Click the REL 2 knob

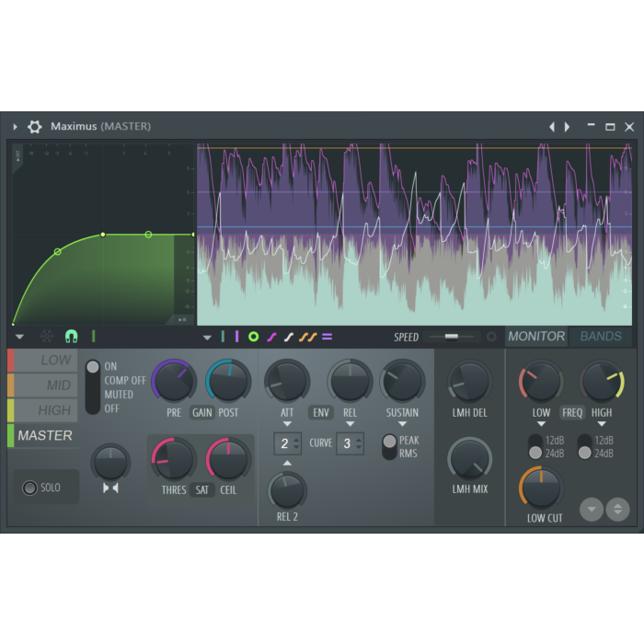(287, 490)
